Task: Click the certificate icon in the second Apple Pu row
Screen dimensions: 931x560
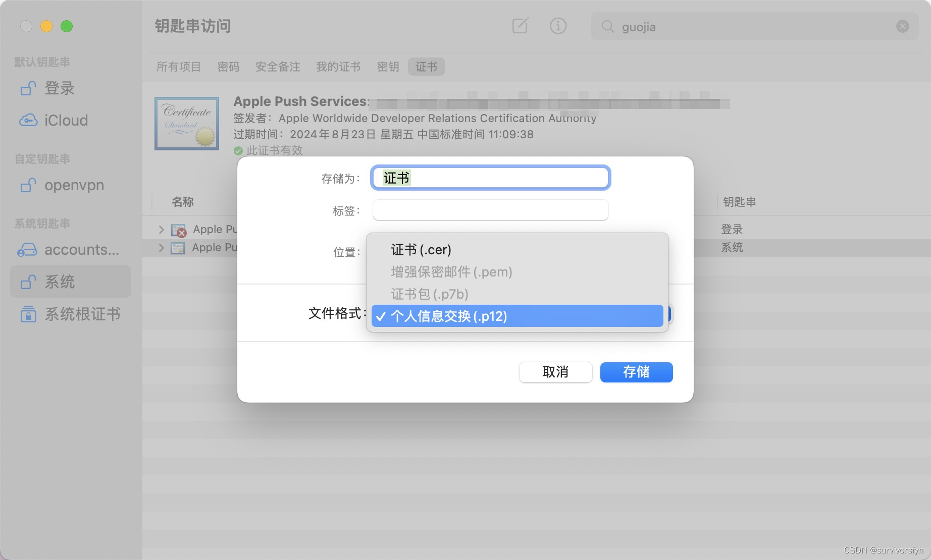Action: 178,248
